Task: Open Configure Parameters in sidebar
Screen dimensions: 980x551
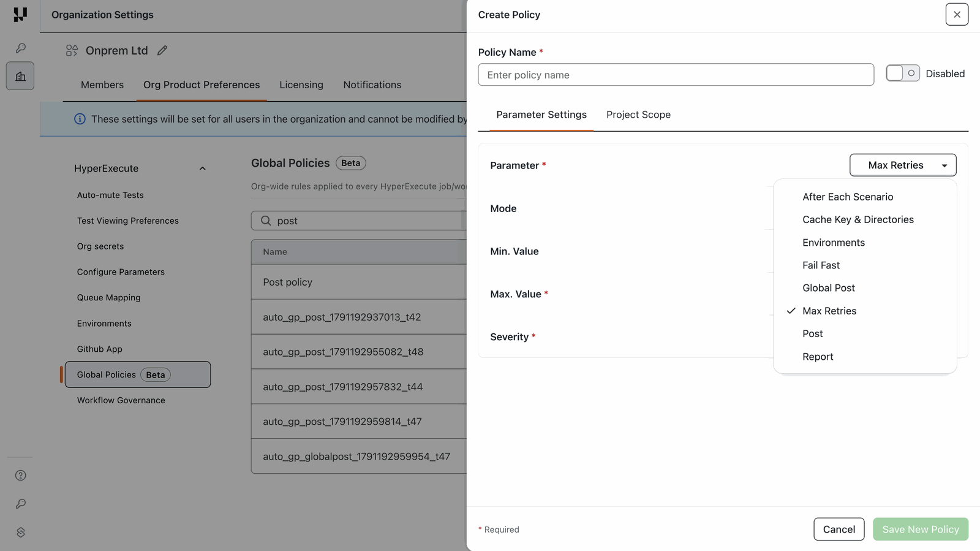Action: [121, 272]
